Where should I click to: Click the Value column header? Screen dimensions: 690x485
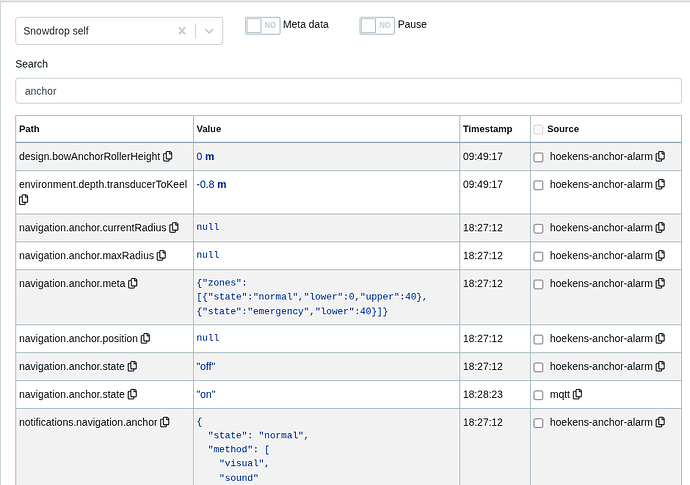(x=209, y=129)
